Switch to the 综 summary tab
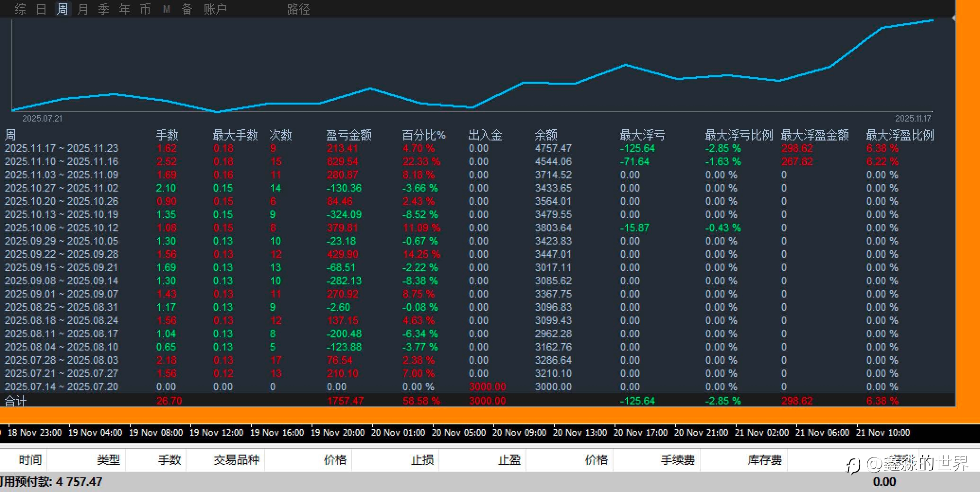The height and width of the screenshot is (492, 980). 20,9
